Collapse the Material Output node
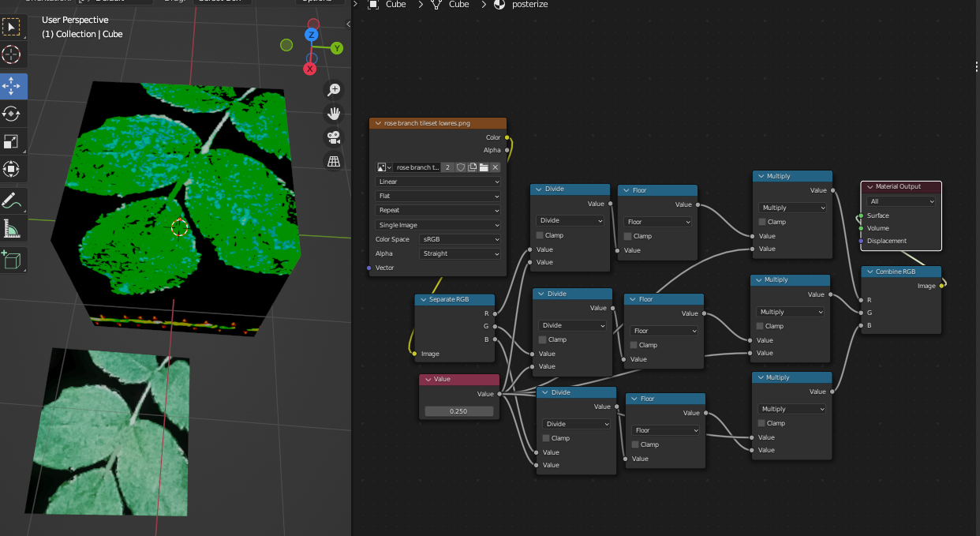The image size is (980, 536). 870,187
